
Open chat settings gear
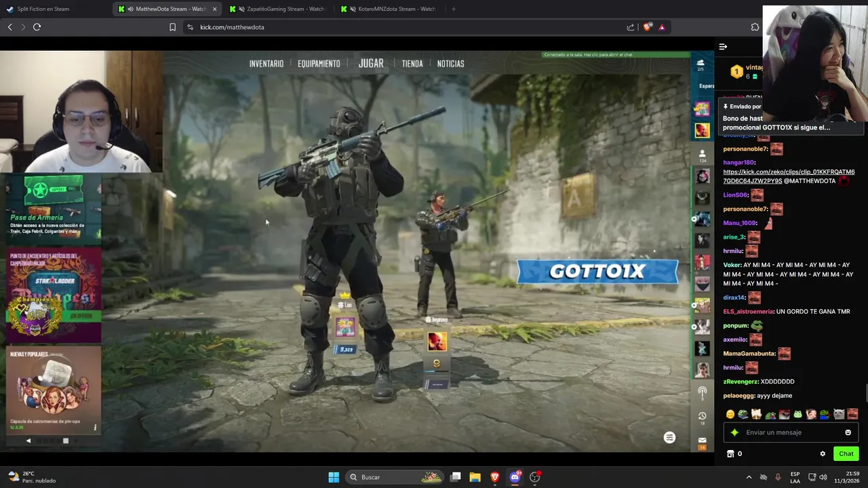click(823, 454)
